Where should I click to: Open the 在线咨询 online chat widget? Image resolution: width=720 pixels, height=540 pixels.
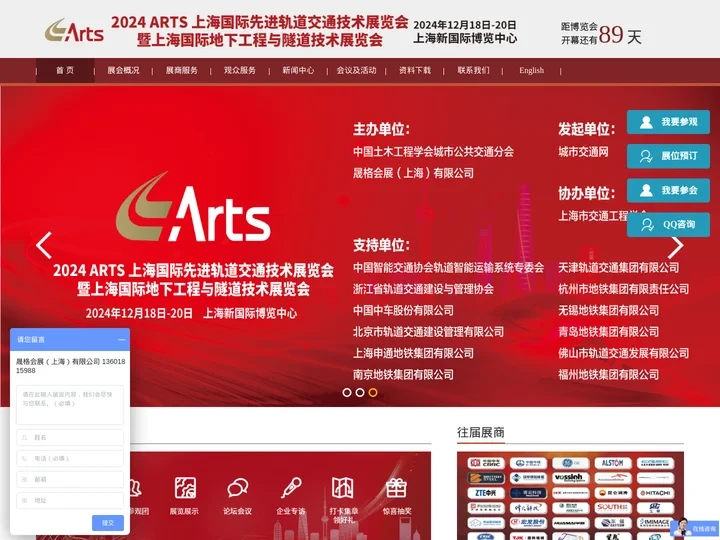[694, 529]
